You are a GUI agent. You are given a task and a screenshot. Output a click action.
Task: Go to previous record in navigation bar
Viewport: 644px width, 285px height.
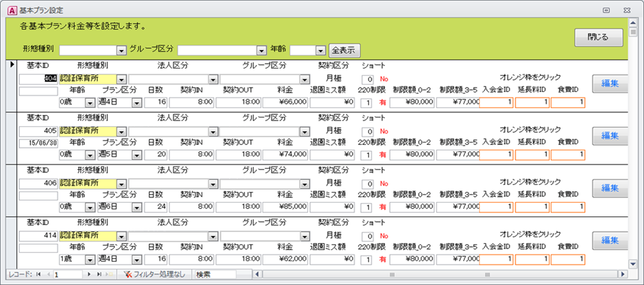(47, 275)
